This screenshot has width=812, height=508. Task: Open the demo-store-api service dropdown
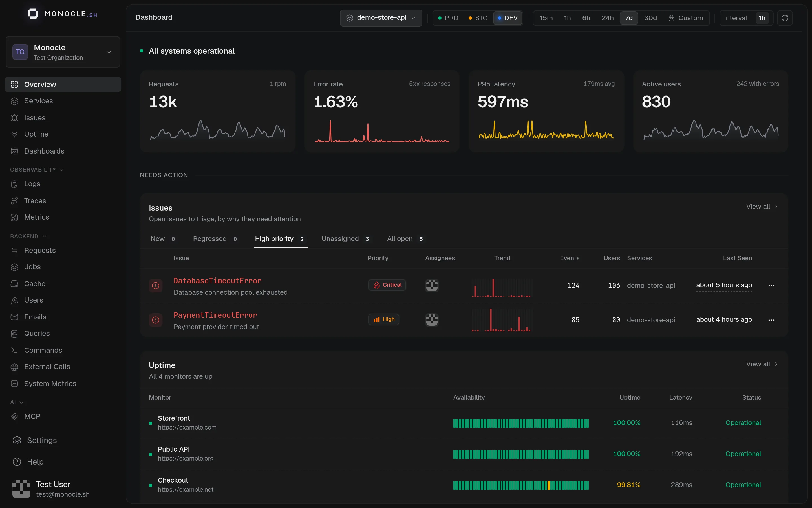[381, 18]
